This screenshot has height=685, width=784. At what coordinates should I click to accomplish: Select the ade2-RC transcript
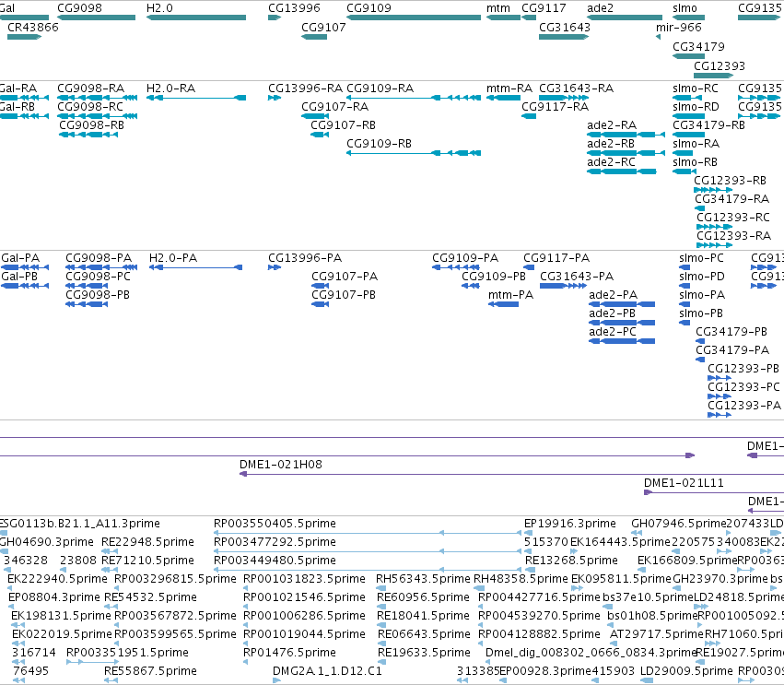tap(622, 171)
